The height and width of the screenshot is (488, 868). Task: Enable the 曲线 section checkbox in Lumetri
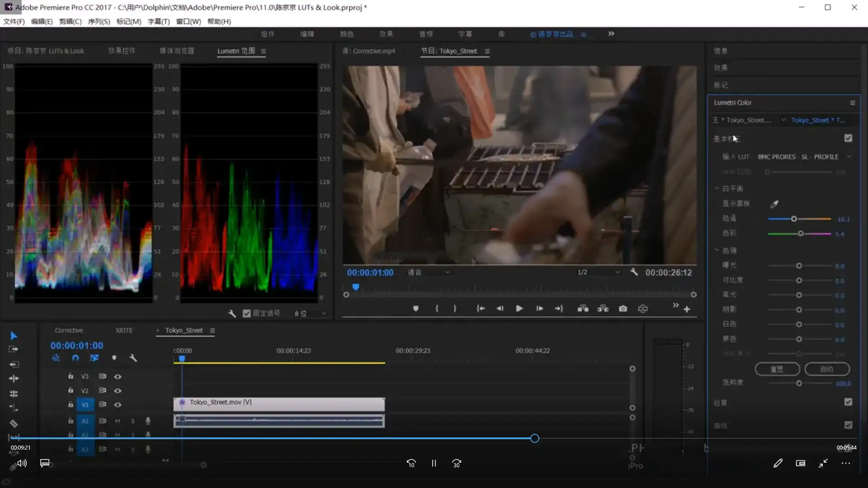[849, 425]
